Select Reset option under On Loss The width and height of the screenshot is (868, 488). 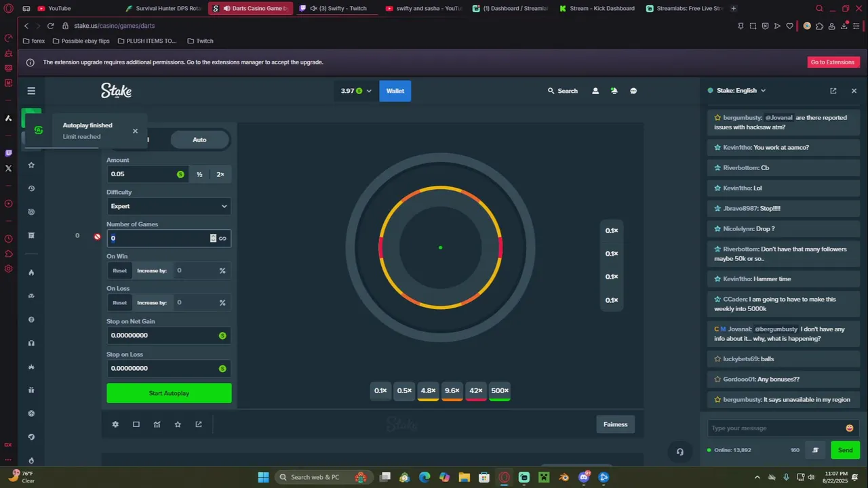(119, 303)
